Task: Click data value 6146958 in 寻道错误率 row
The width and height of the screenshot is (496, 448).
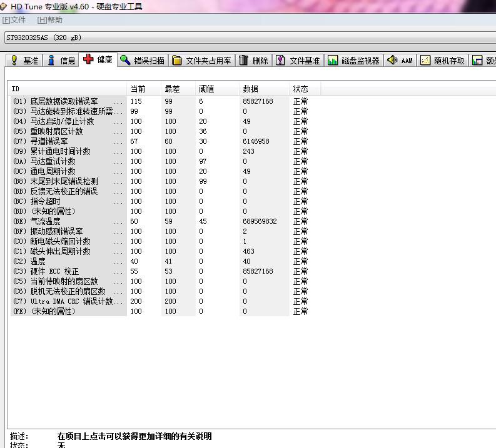Action: (x=256, y=142)
